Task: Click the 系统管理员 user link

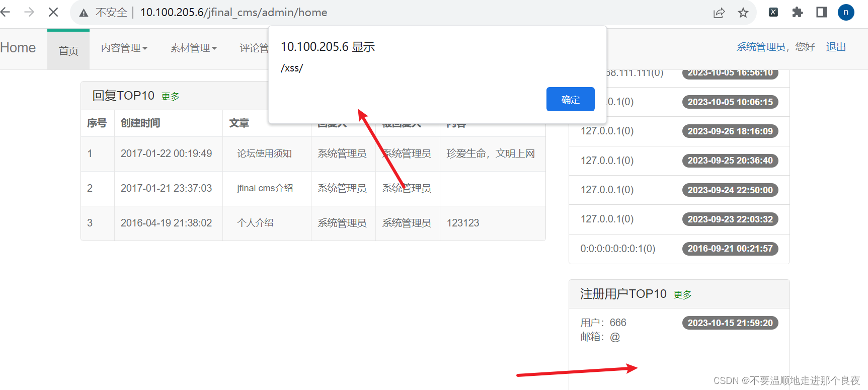Action: click(x=761, y=47)
